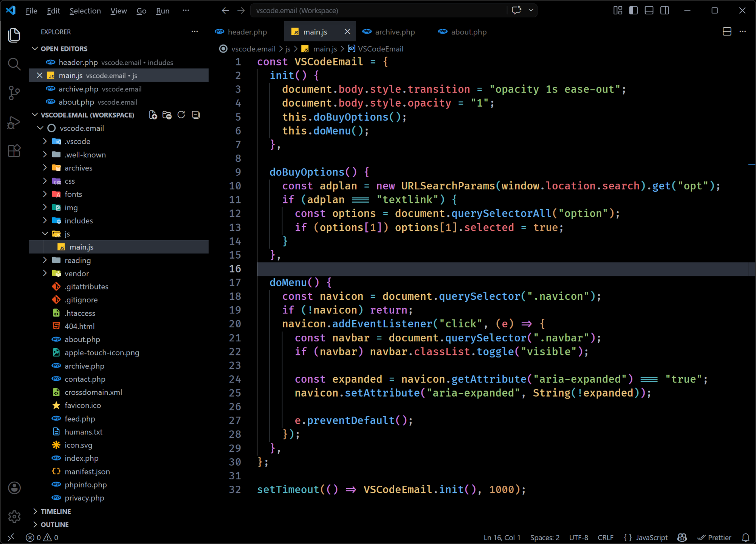
Task: Toggle the bottom Panel visibility
Action: pyautogui.click(x=649, y=10)
